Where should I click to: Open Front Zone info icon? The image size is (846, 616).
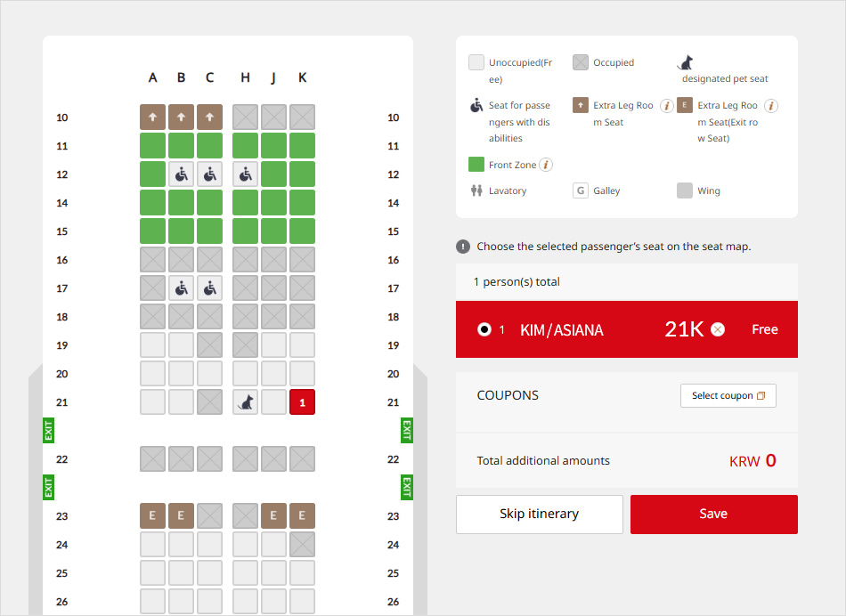(546, 165)
